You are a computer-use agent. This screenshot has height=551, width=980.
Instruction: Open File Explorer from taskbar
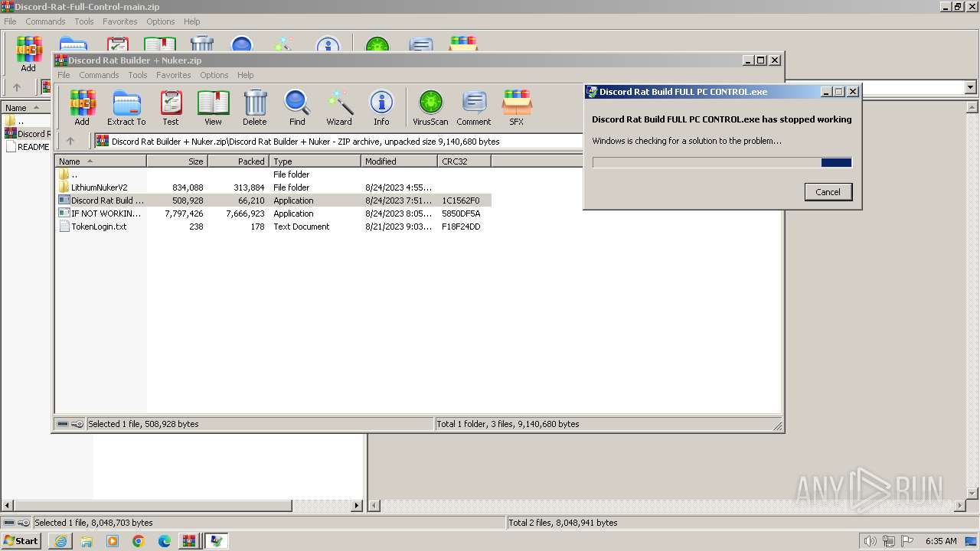pyautogui.click(x=87, y=541)
